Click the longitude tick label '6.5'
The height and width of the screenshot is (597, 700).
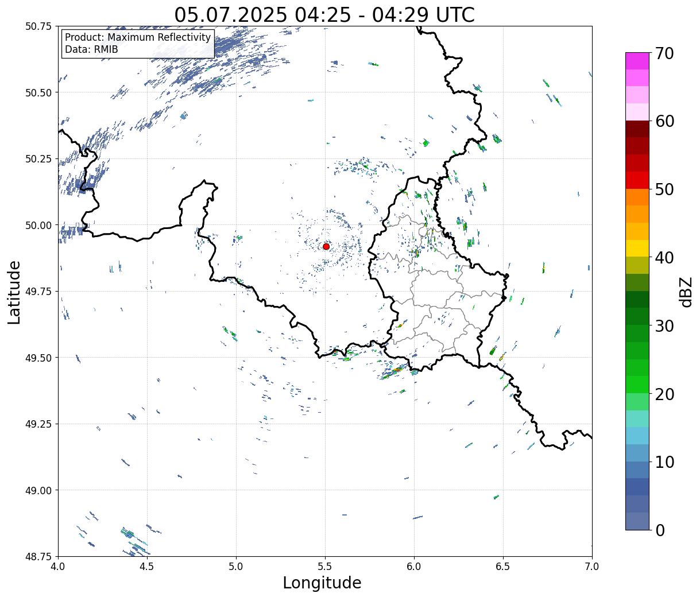tap(503, 567)
